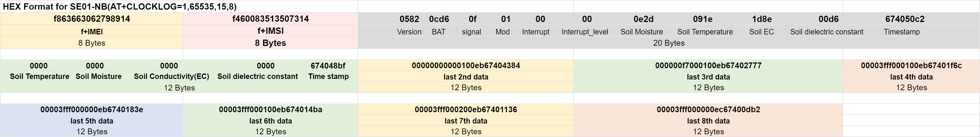Image resolution: width=980 pixels, height=137 pixels.
Task: Select the f460083513507314 IMSI value cell
Action: point(270,19)
